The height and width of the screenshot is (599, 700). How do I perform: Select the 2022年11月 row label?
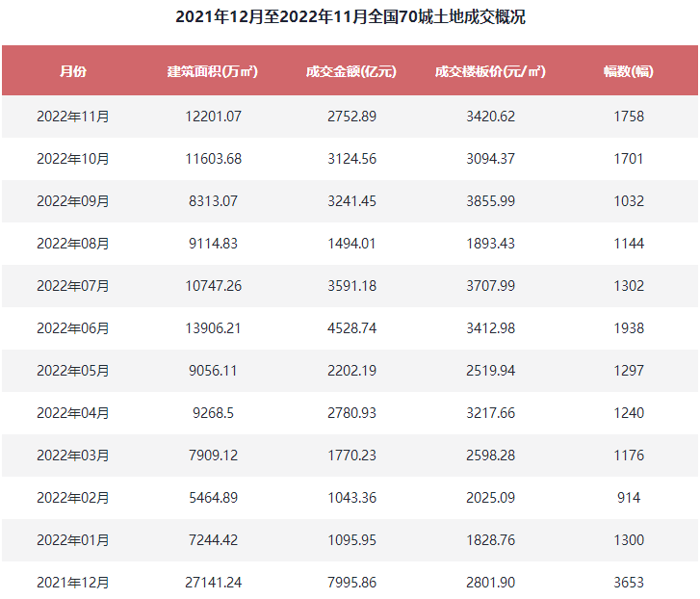pyautogui.click(x=73, y=117)
